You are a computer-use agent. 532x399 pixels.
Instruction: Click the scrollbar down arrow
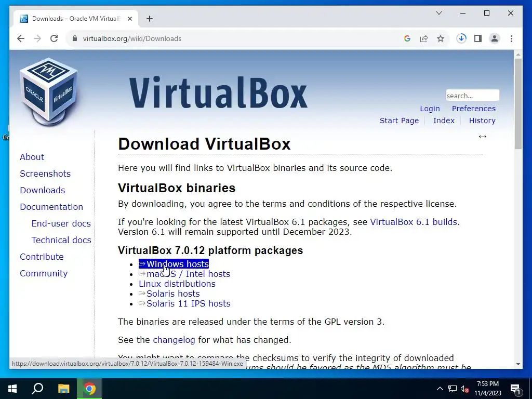click(x=518, y=364)
